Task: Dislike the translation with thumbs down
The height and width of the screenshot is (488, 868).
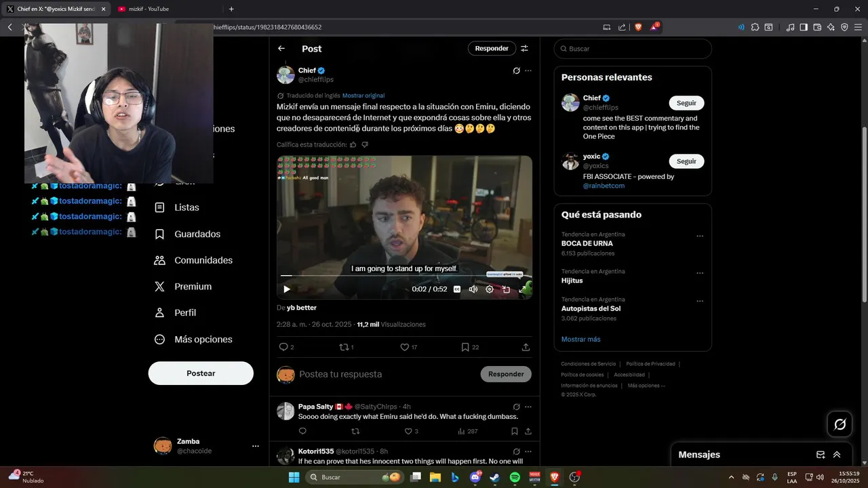Action: pos(365,144)
